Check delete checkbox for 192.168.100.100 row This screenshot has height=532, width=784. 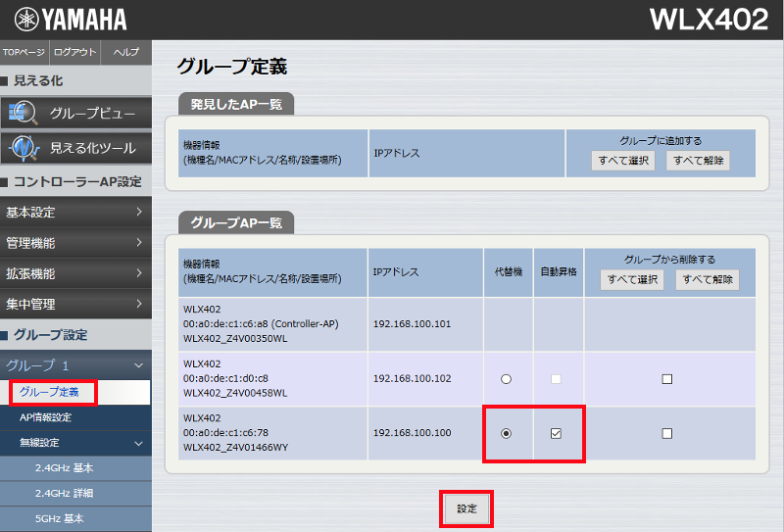click(666, 433)
